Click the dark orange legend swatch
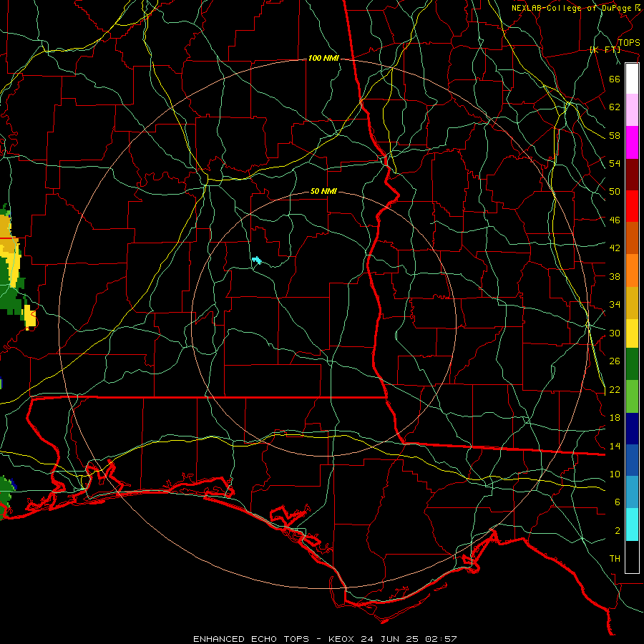644x644 pixels. coord(632,238)
